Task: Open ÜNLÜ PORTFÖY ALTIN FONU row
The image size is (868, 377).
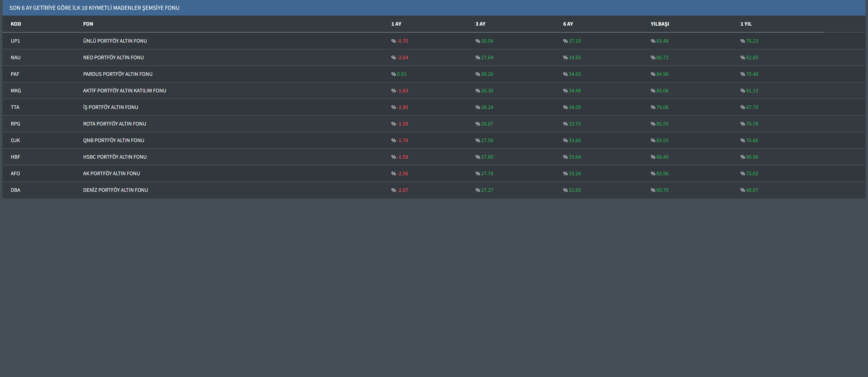Action: click(x=115, y=41)
